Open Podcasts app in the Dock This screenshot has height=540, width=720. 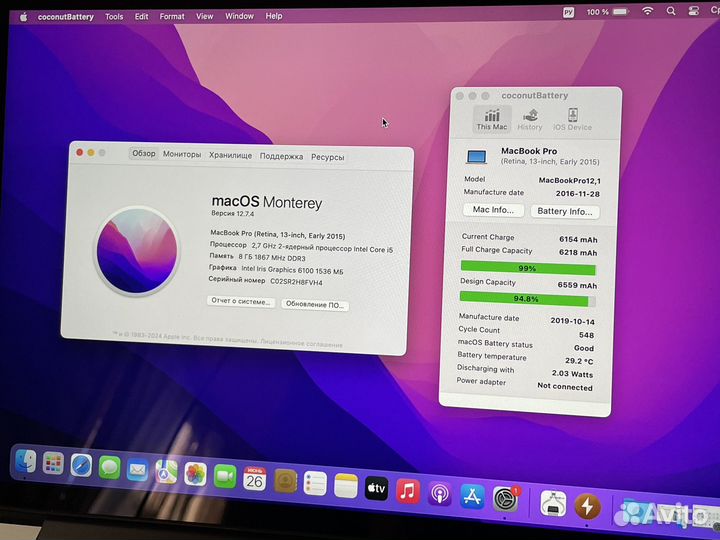tap(440, 494)
